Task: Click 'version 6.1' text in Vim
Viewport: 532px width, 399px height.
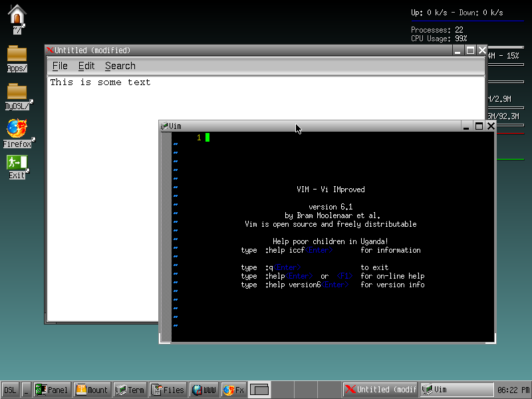Action: 331,207
